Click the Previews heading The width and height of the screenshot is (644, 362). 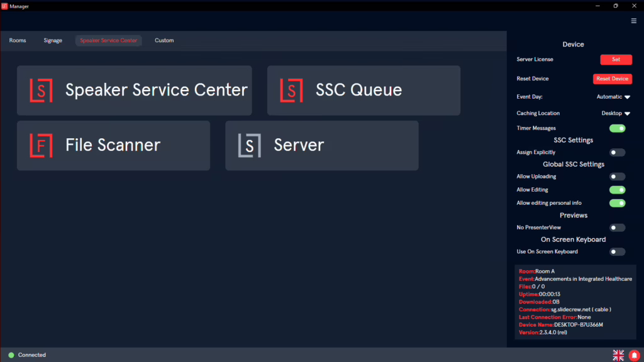click(x=574, y=216)
